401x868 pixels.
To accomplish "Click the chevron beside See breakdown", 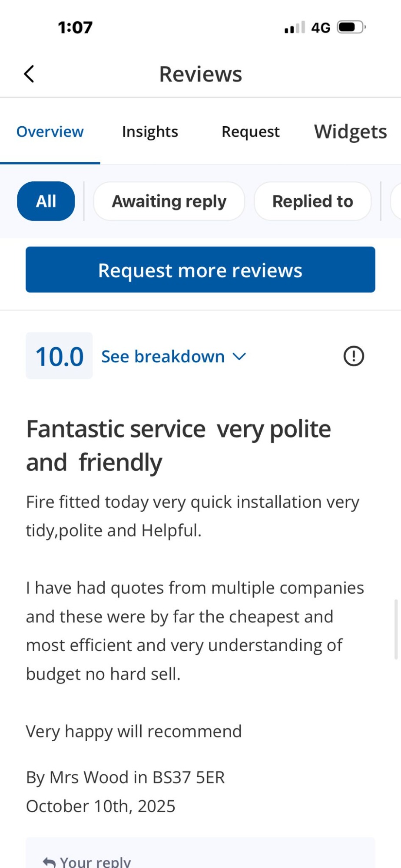I will click(x=239, y=357).
